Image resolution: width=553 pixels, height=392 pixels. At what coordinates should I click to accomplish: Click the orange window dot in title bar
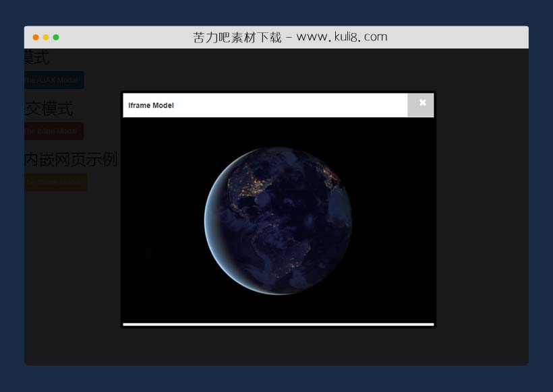point(36,37)
